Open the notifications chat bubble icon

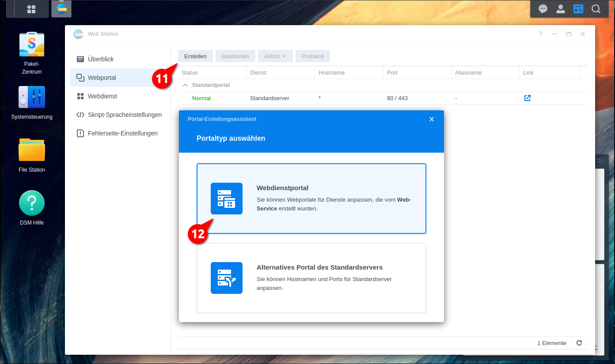pyautogui.click(x=543, y=9)
